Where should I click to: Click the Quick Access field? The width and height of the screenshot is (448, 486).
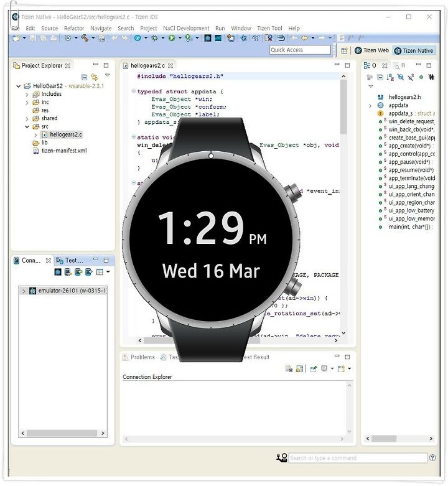(300, 50)
